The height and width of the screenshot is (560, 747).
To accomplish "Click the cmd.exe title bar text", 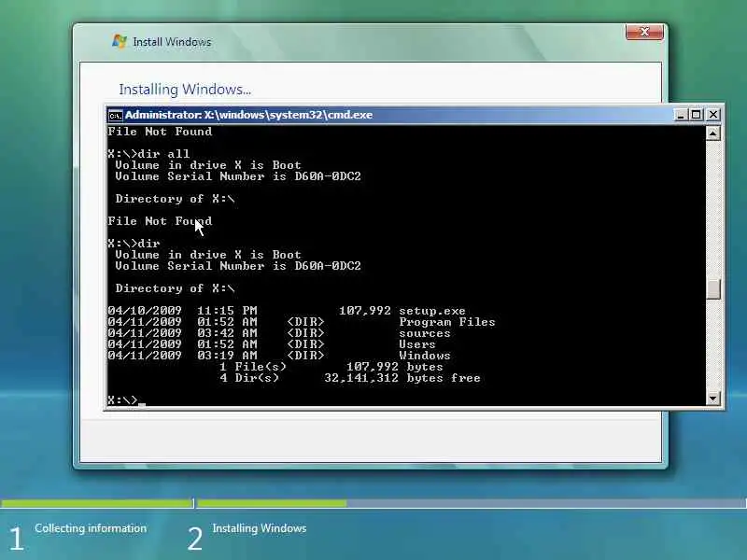I will [x=248, y=115].
